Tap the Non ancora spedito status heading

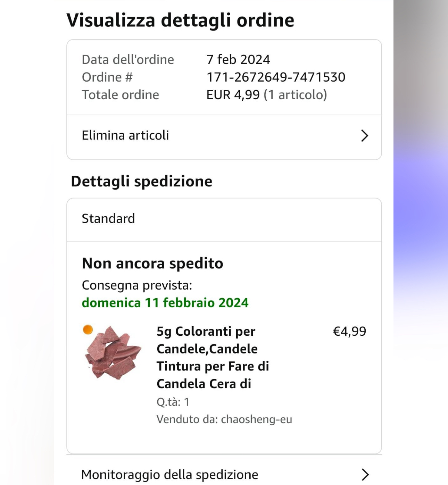152,264
